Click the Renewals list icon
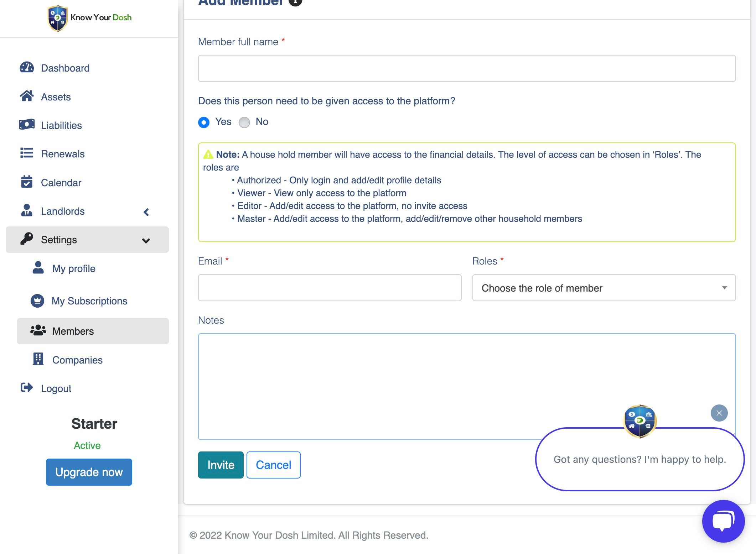Screen dimensions: 756x554 tap(27, 153)
